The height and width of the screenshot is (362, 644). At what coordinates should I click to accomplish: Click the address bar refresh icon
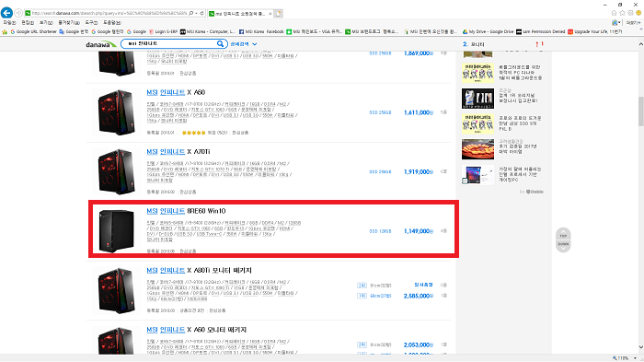(201, 13)
